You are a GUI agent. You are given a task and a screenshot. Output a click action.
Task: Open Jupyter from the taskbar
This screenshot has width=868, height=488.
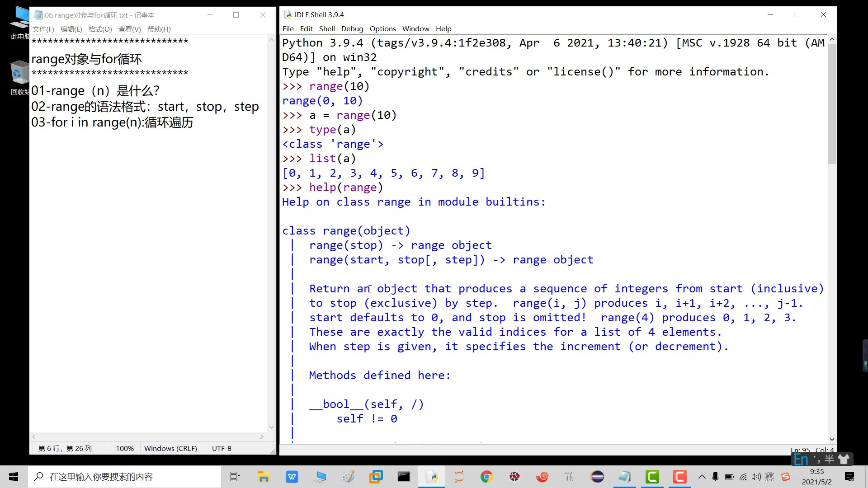point(459,477)
